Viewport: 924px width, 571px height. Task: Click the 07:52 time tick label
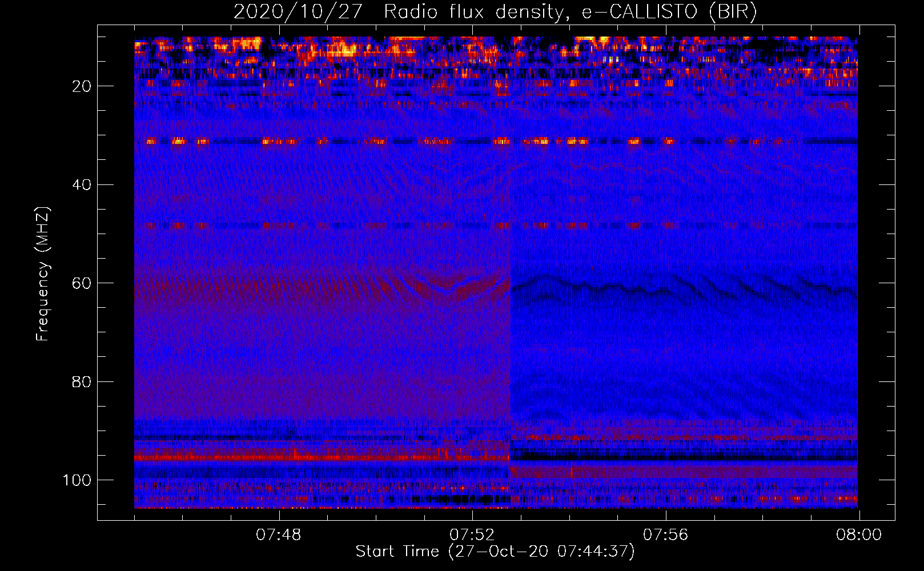(472, 535)
